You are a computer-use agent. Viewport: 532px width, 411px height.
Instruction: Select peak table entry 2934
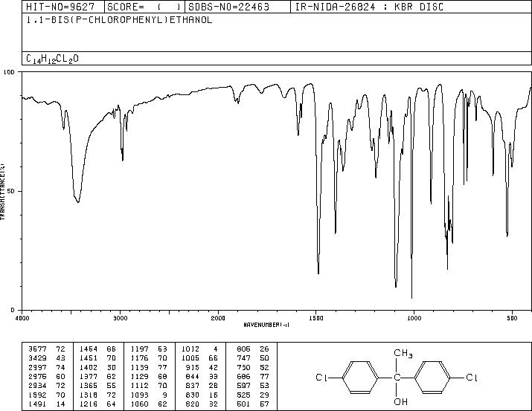[x=37, y=386]
